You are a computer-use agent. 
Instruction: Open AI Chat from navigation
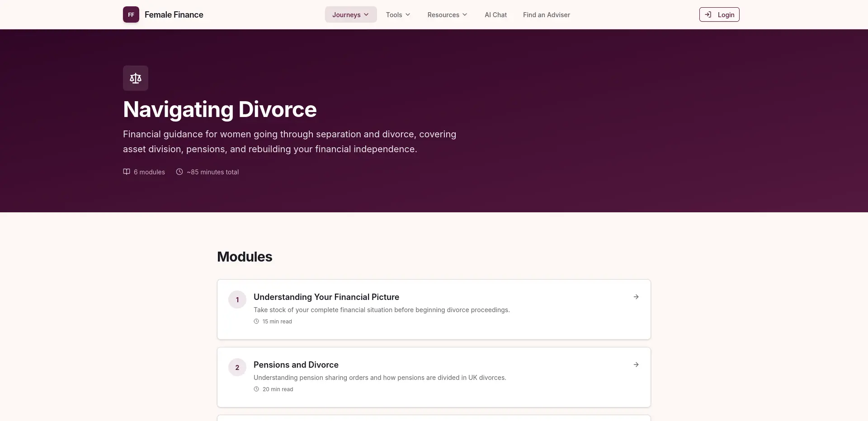pos(495,14)
